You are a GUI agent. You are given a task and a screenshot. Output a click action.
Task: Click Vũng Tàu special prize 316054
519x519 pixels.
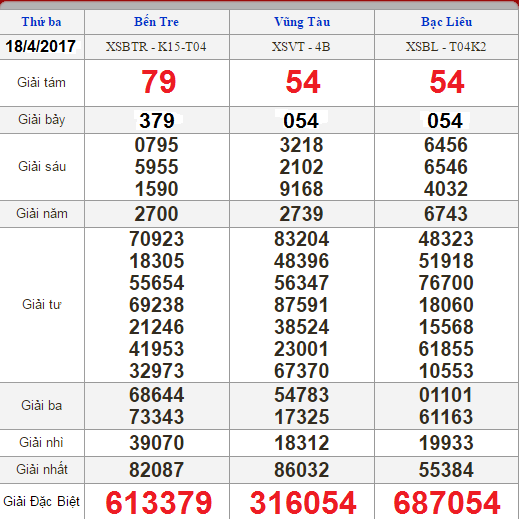click(303, 503)
